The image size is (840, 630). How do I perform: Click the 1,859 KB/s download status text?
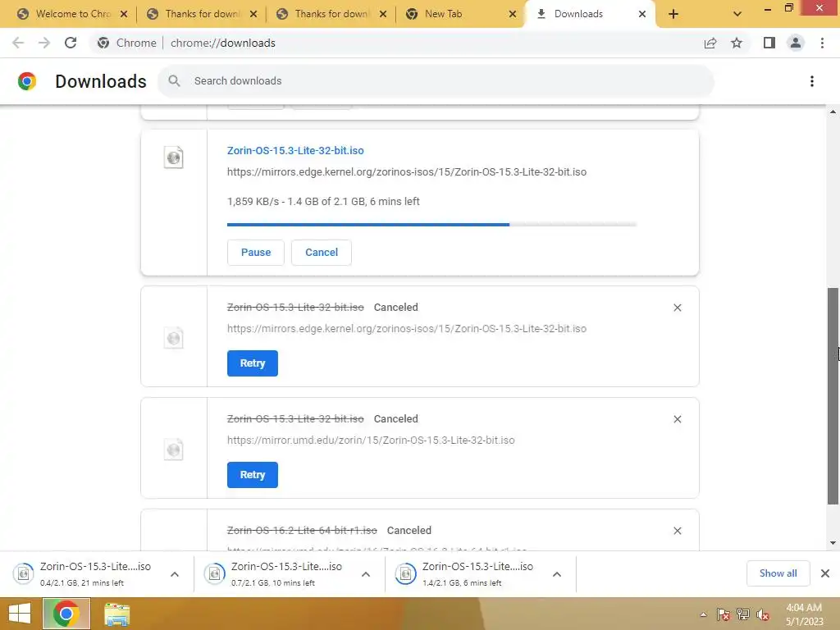point(323,202)
